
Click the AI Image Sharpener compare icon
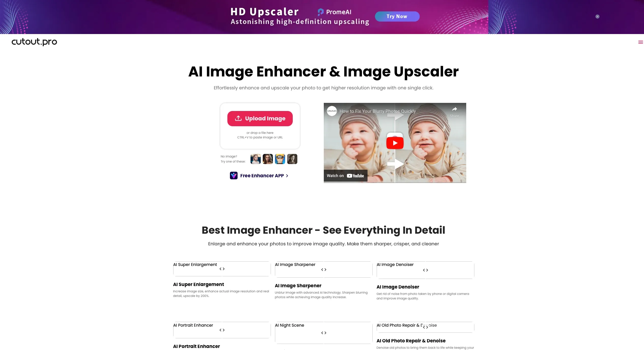tap(323, 269)
